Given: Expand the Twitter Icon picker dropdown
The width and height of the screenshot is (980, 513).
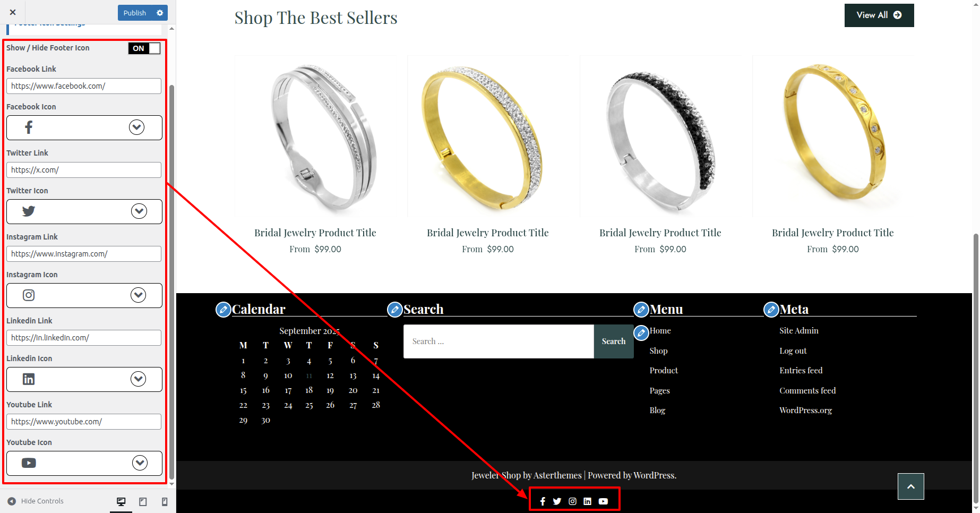Looking at the screenshot, I should point(139,211).
